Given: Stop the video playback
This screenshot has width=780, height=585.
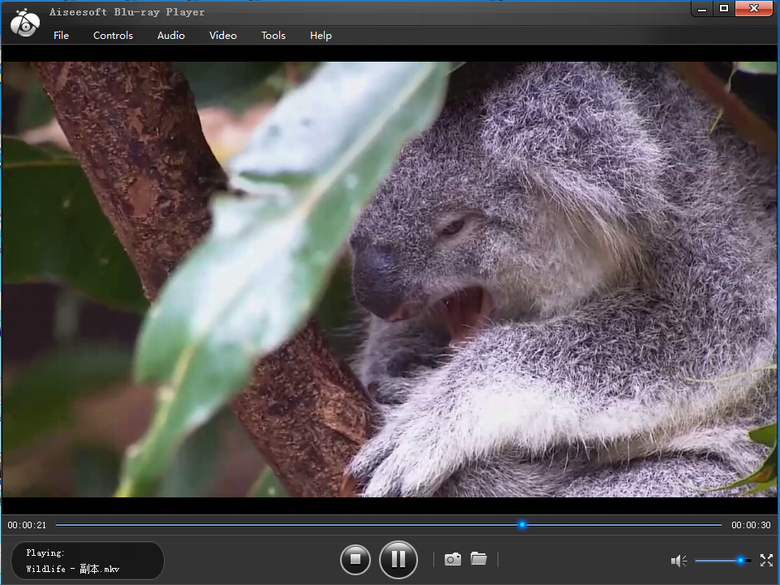Looking at the screenshot, I should pos(355,559).
